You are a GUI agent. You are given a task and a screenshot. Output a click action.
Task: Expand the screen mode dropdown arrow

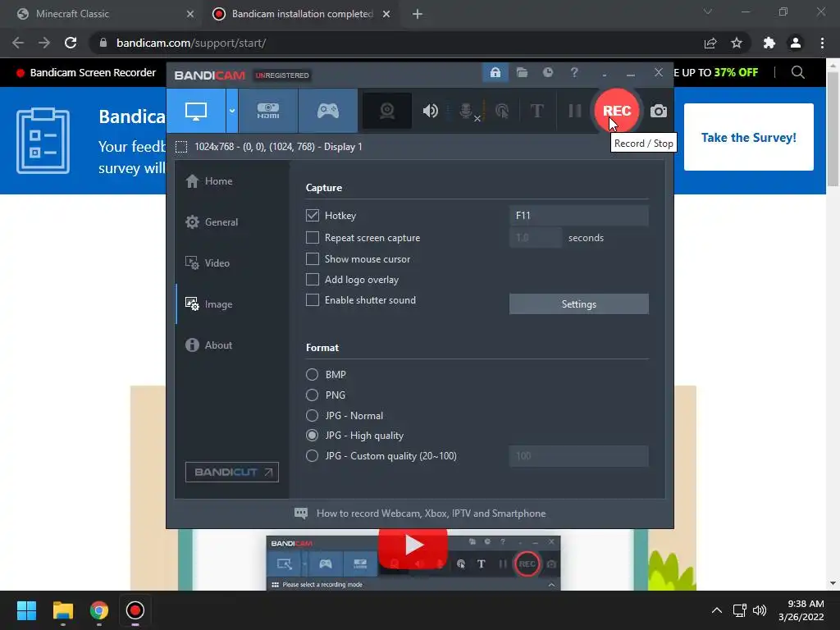click(x=232, y=111)
